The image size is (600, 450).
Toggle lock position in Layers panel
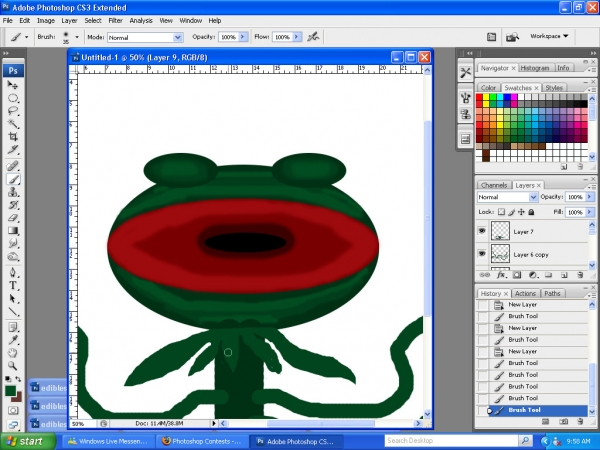(521, 212)
